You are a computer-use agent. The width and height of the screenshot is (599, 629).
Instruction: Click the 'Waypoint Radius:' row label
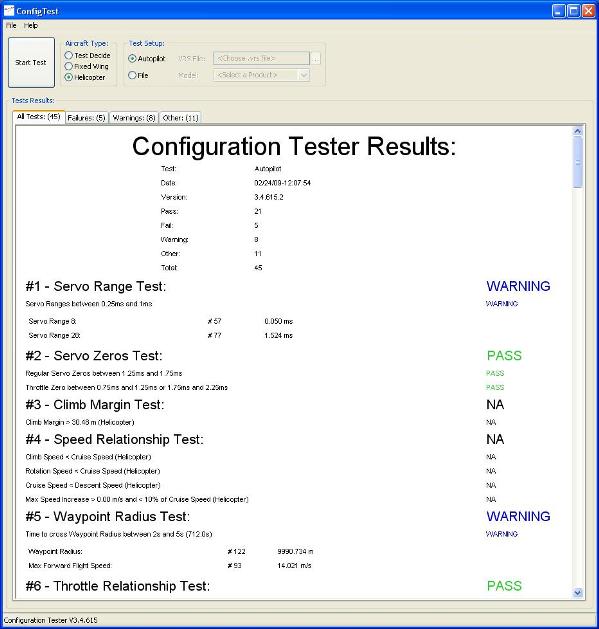tap(55, 552)
